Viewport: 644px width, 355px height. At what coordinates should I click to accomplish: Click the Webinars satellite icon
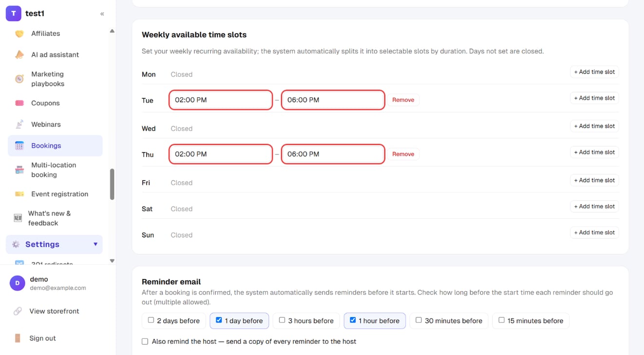(19, 124)
